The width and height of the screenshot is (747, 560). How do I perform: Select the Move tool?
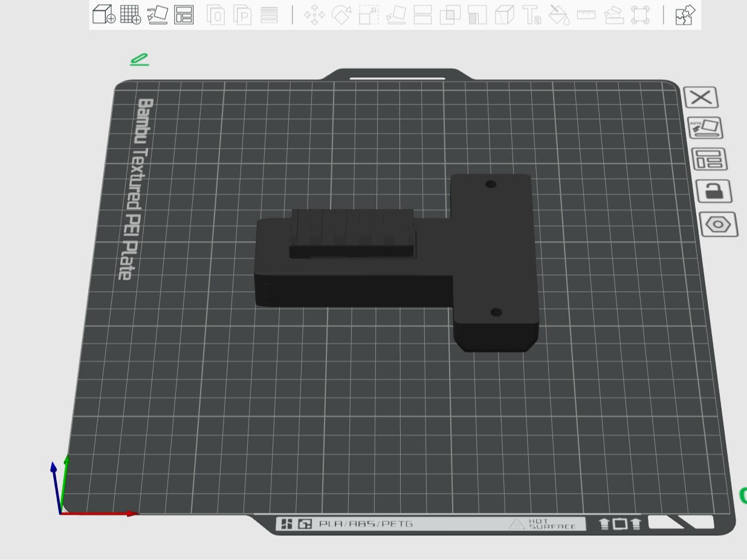(314, 14)
